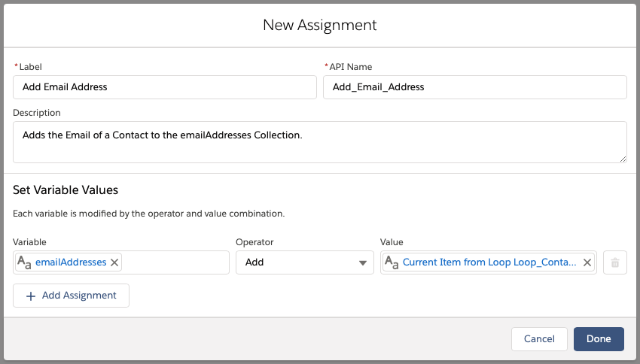Click the Operator field label
The height and width of the screenshot is (364, 640).
click(x=254, y=242)
